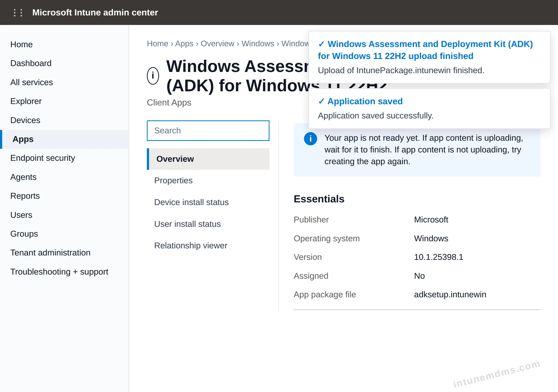Image resolution: width=558 pixels, height=392 pixels.
Task: Click the Publisher value Microsoft
Action: tap(431, 220)
